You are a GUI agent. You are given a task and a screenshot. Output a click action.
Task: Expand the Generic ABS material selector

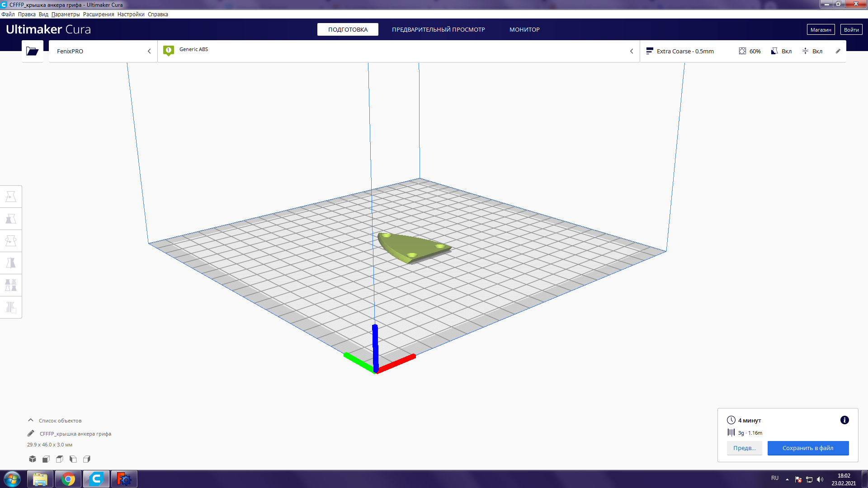click(398, 51)
